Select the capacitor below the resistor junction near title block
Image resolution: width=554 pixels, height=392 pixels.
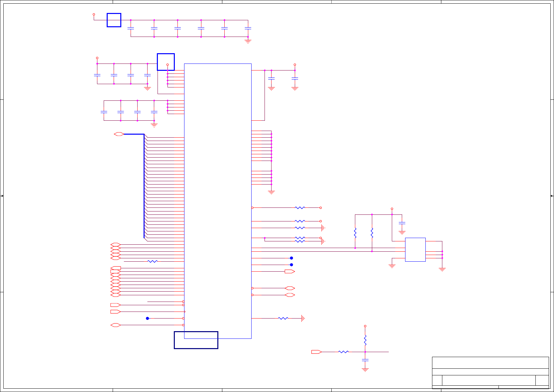pos(365,360)
